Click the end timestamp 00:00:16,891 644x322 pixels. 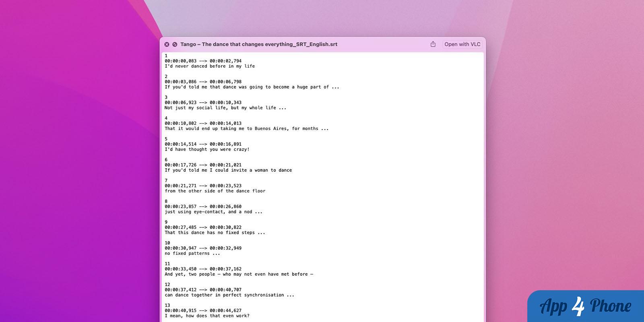point(225,144)
